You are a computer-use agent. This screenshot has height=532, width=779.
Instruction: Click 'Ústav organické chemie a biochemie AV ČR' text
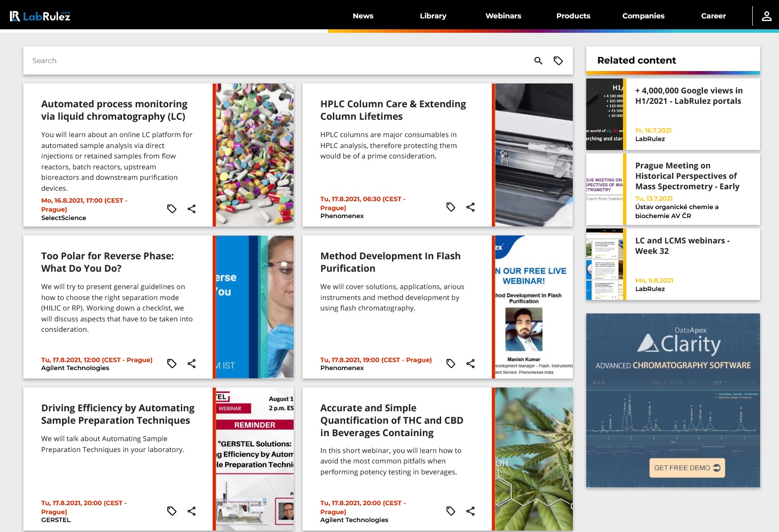coord(677,212)
